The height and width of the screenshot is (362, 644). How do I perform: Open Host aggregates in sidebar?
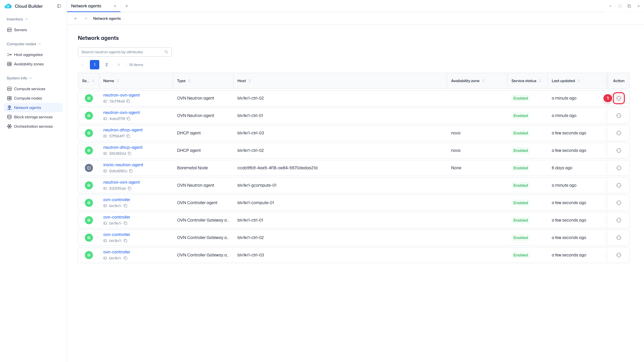click(33, 55)
